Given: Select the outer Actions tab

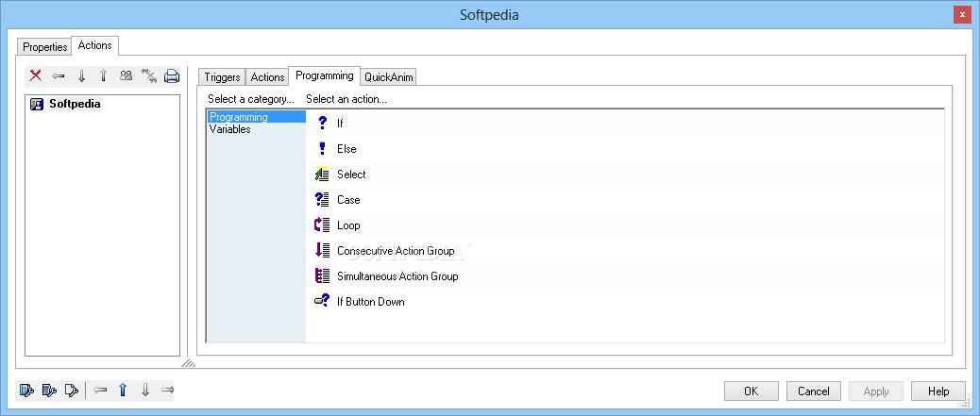Looking at the screenshot, I should click(x=95, y=45).
